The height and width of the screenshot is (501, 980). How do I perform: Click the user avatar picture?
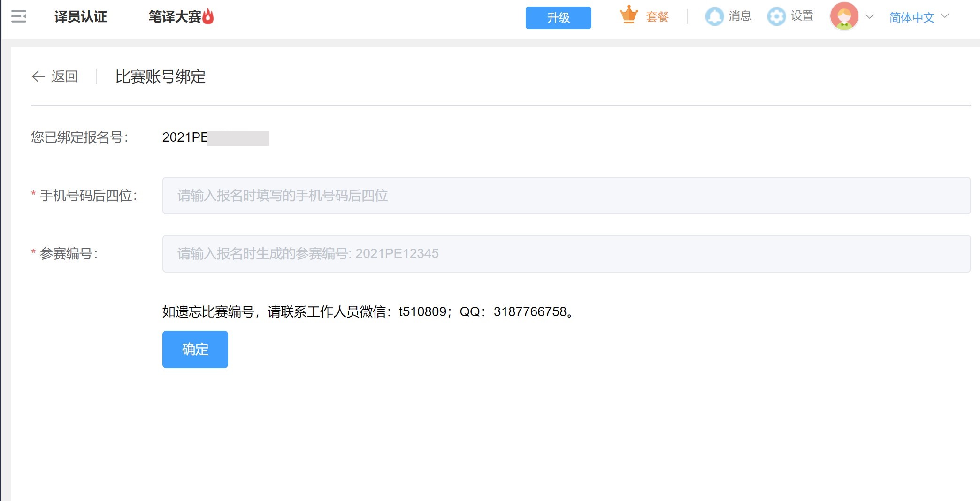(x=844, y=16)
